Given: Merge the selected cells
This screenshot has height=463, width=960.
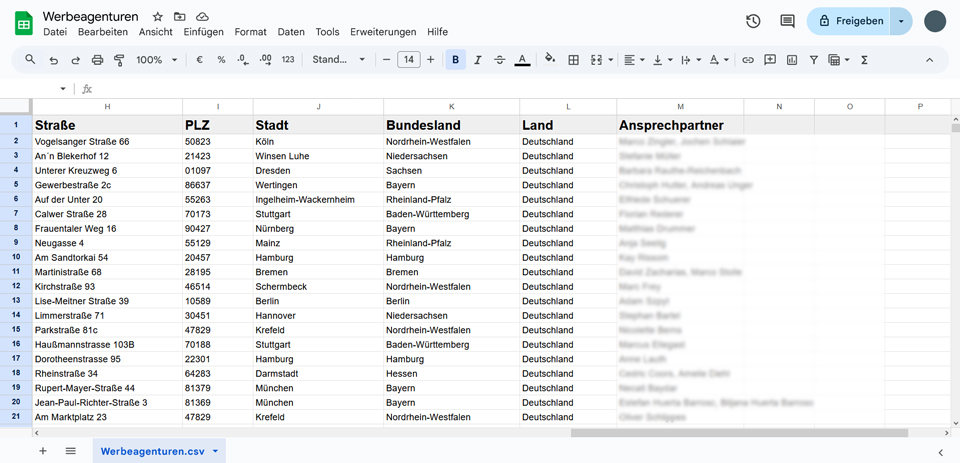Looking at the screenshot, I should pos(596,60).
